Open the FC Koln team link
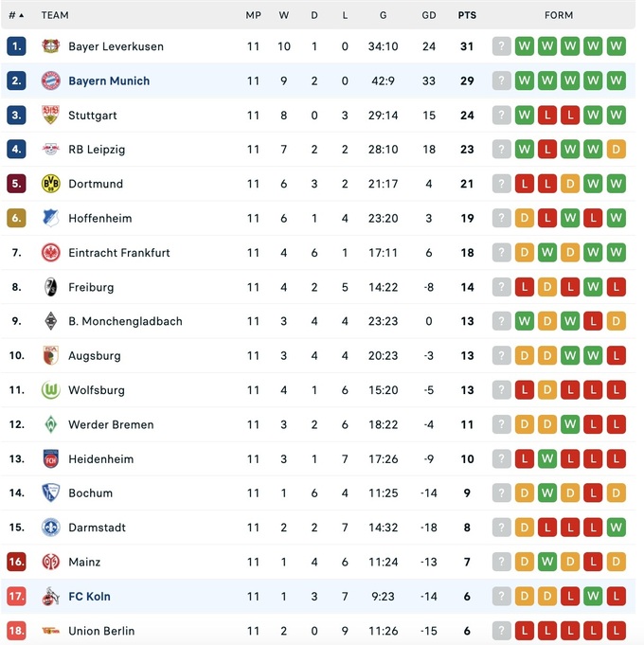The image size is (644, 645). [x=89, y=597]
